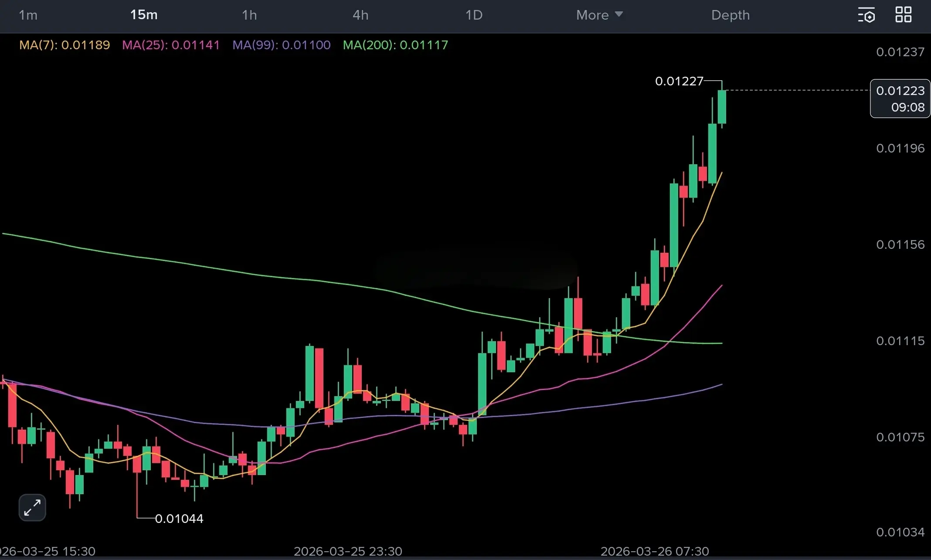Screen dimensions: 931x560
Task: Switch to the 1m timeframe
Action: click(28, 15)
